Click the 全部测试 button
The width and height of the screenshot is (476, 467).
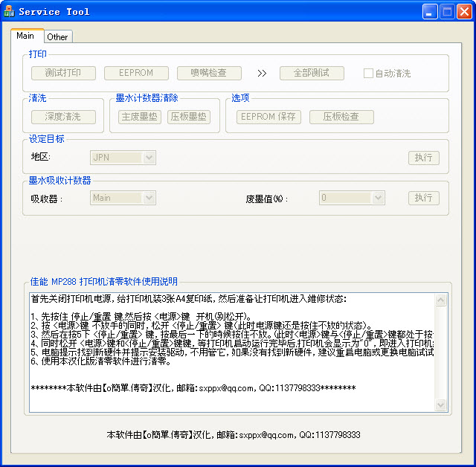312,73
